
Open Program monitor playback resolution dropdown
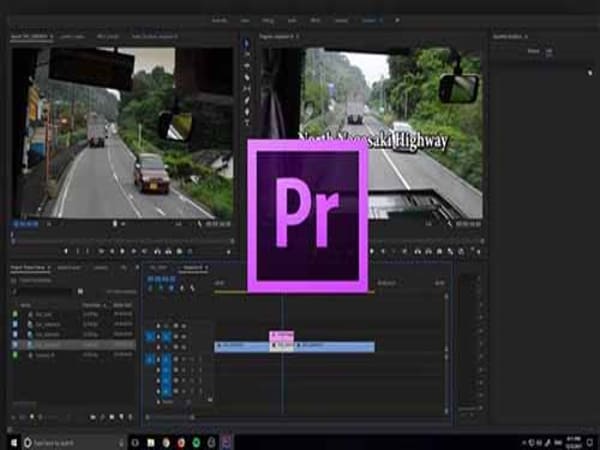429,224
